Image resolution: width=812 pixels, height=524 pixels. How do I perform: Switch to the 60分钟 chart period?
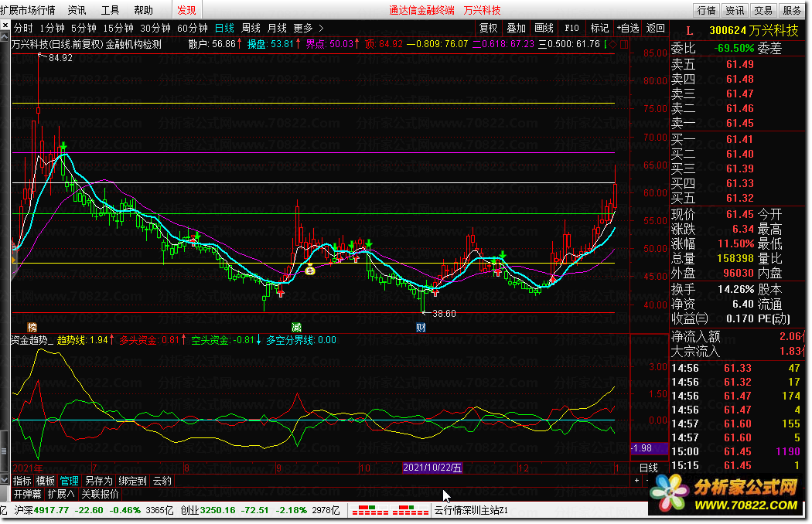pos(192,29)
